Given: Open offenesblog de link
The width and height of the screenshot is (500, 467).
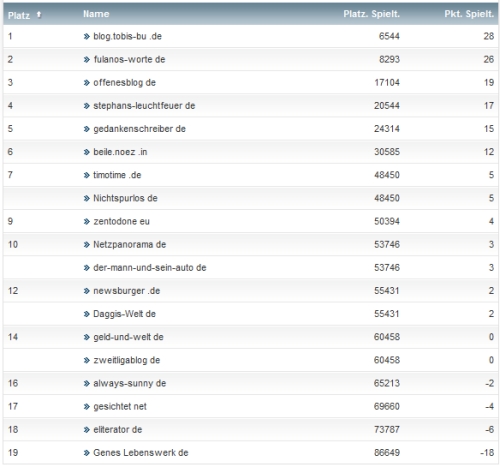Looking at the screenshot, I should pos(124,83).
